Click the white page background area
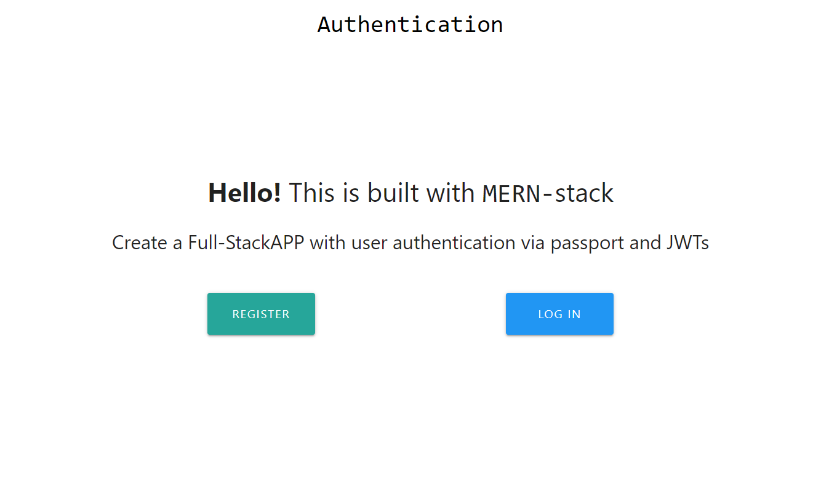The width and height of the screenshot is (821, 504). 410,418
